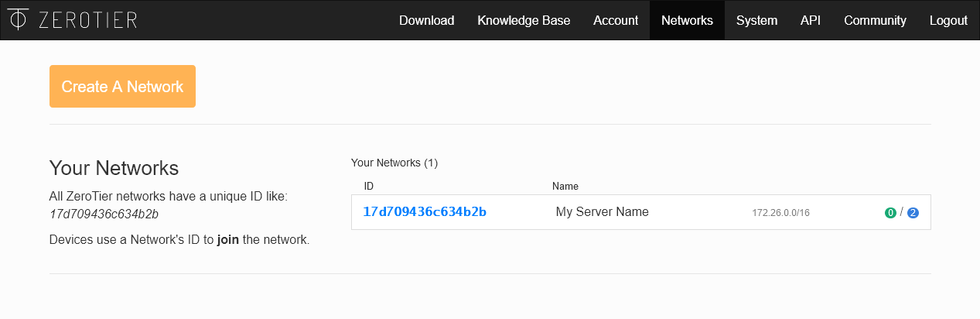This screenshot has width=980, height=319.
Task: Click the blue total members badge 2
Action: point(913,213)
